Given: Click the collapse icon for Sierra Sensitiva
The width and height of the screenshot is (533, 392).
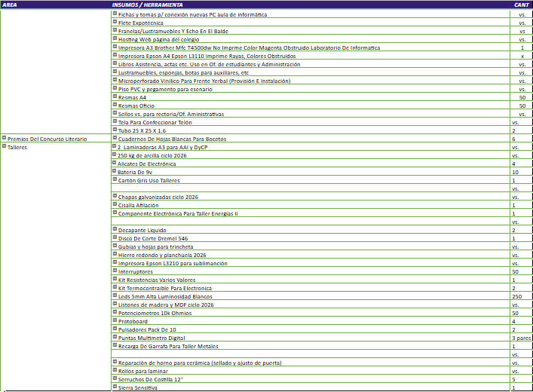Looking at the screenshot, I should coord(115,387).
